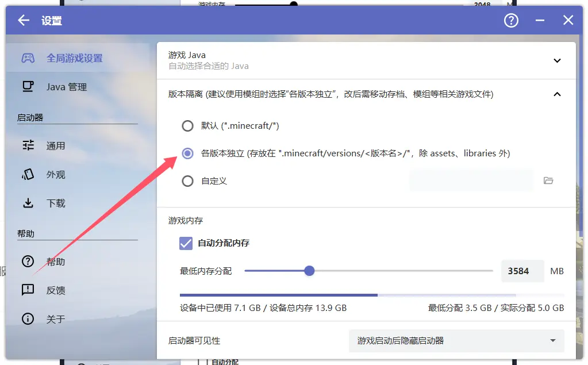Click the 最低内存分配 slider handle
Screen dimensions: 588x365
click(309, 271)
